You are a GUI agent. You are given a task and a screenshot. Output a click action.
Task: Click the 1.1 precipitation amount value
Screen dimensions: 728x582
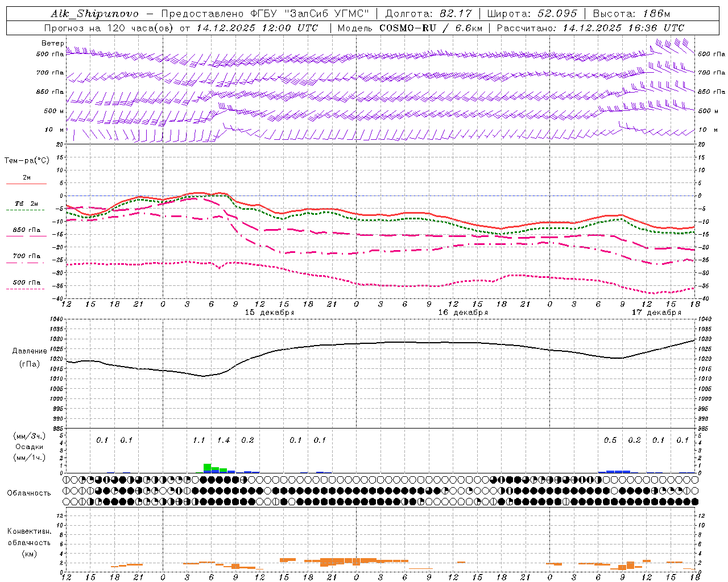click(199, 440)
